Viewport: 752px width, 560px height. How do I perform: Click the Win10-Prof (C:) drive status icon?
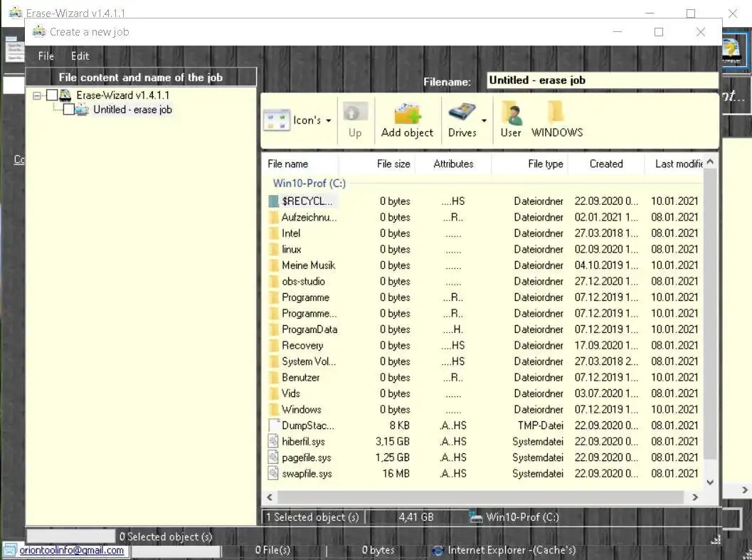[x=476, y=517]
